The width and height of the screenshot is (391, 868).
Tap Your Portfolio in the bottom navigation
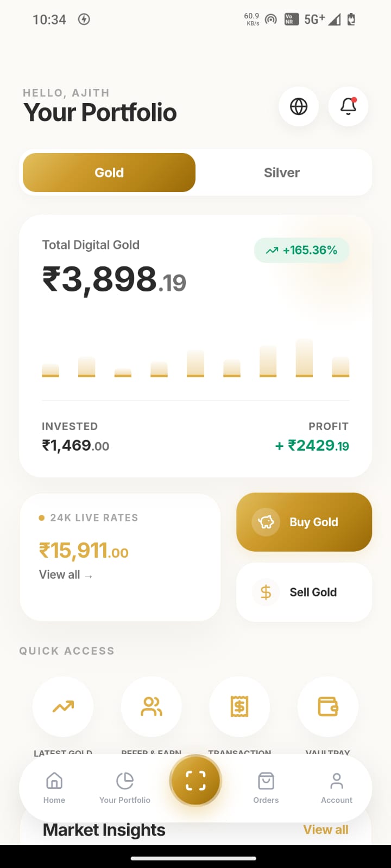click(125, 787)
